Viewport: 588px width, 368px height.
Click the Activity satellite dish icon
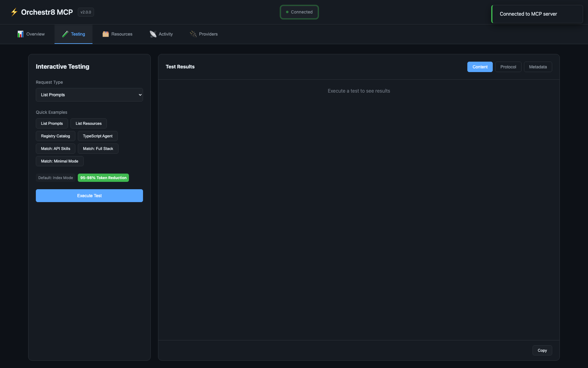153,34
